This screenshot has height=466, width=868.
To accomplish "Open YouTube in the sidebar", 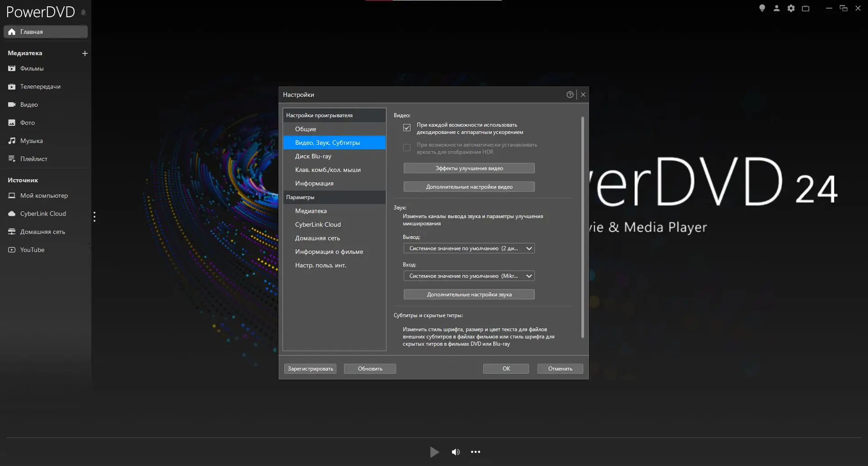I will coord(32,250).
